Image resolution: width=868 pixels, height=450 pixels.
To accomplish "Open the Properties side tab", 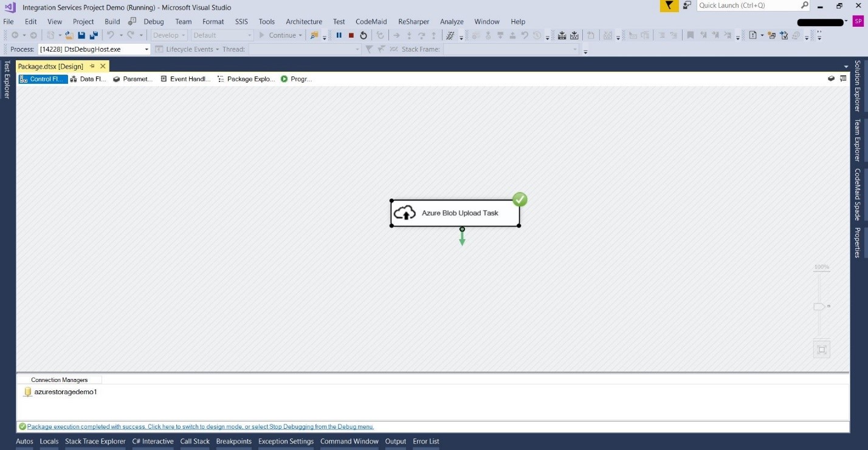I will click(858, 242).
